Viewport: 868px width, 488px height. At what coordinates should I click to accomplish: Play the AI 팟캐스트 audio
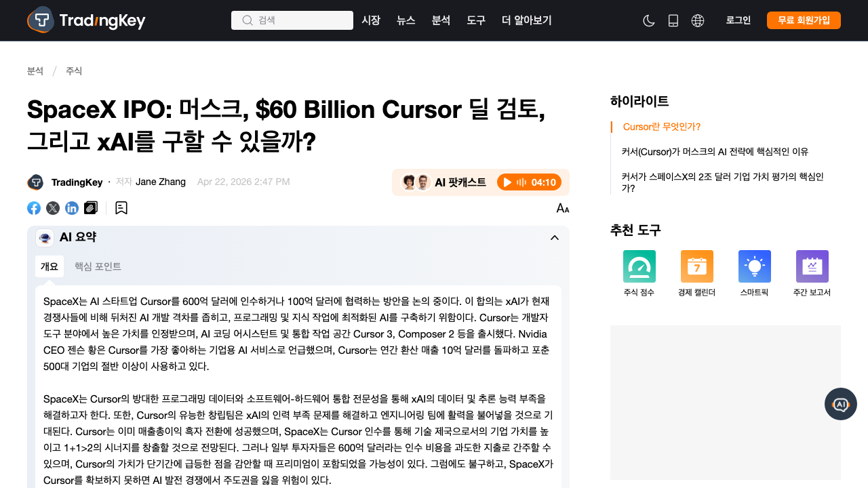pos(530,182)
